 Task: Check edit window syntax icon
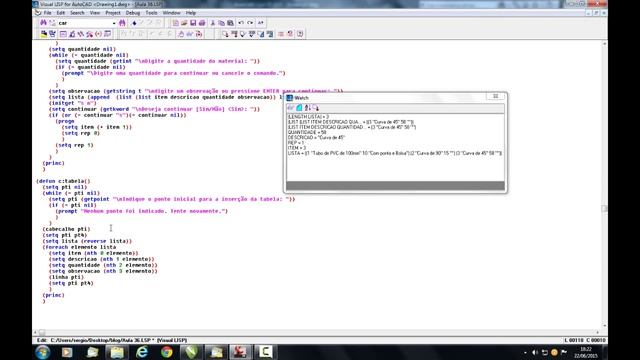coord(243,34)
